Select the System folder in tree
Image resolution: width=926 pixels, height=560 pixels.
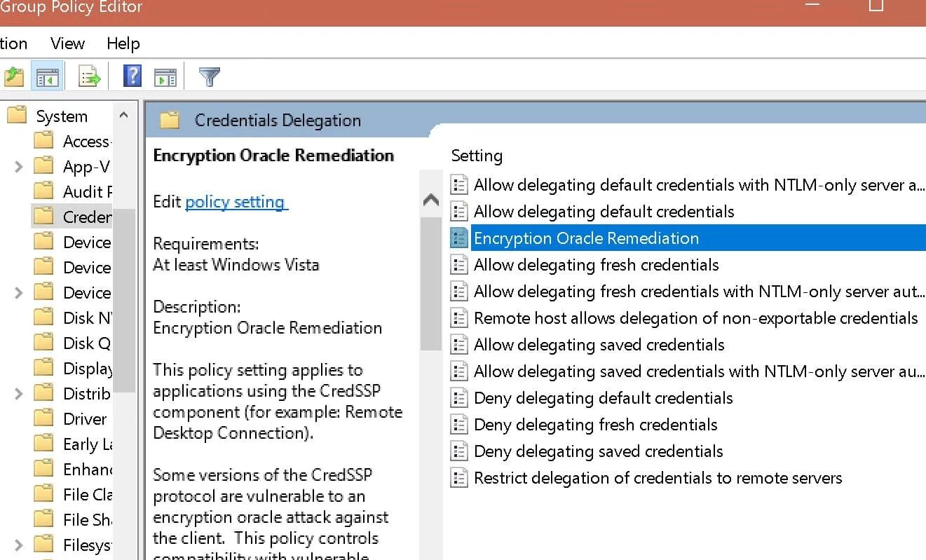pos(62,116)
